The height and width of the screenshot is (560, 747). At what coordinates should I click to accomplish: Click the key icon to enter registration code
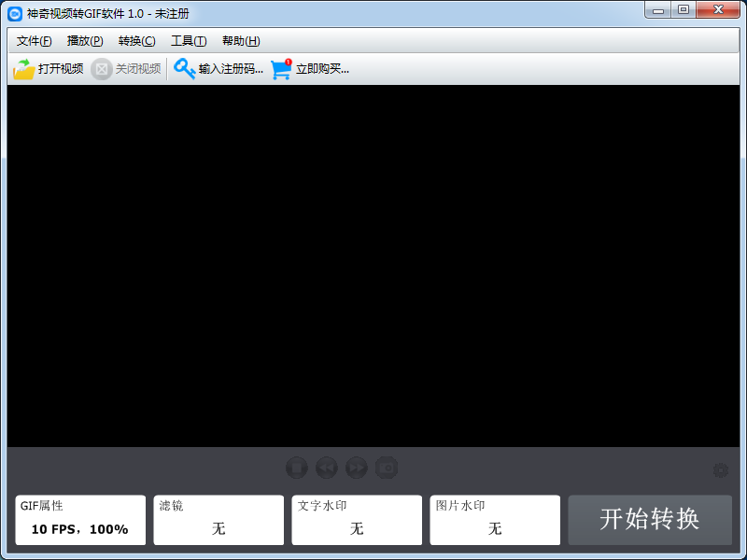(x=184, y=68)
